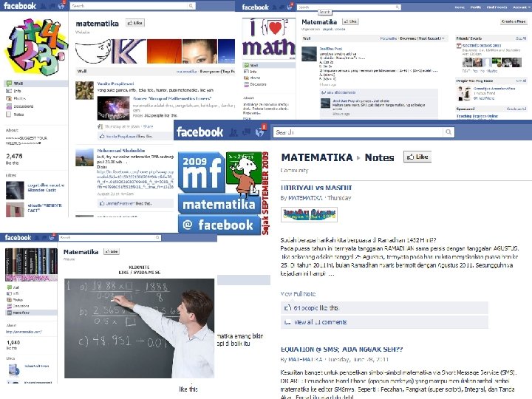Select Wall tab in top-left matematika sidebar
532x399 pixels.
(x=36, y=83)
